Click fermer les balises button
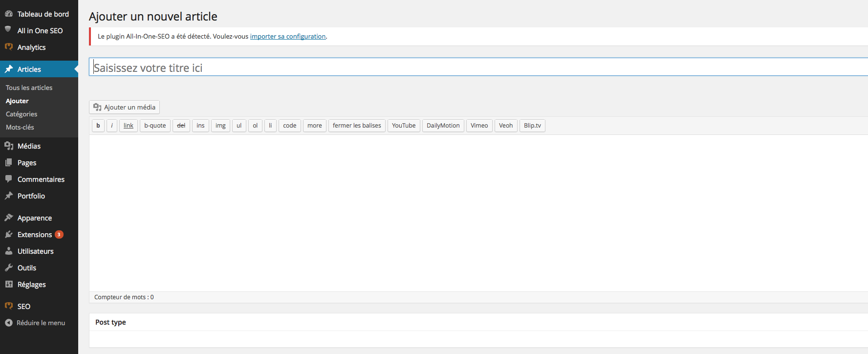868x354 pixels. tap(357, 126)
